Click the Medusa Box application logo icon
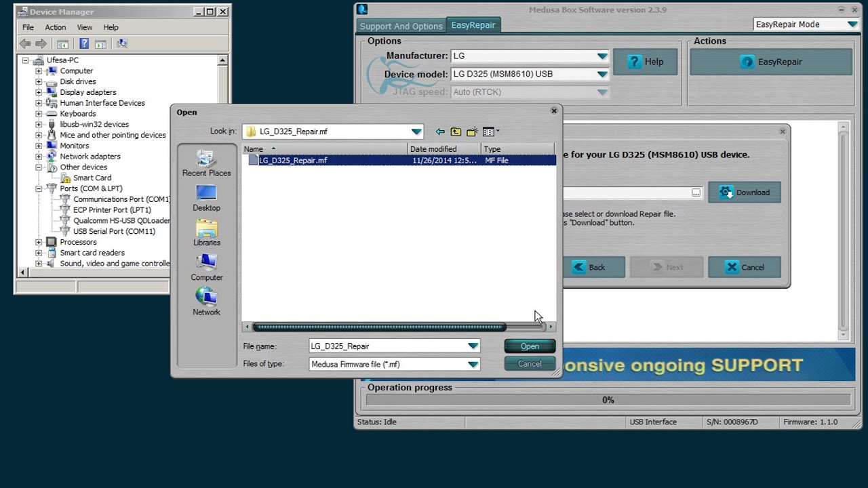 (x=363, y=9)
